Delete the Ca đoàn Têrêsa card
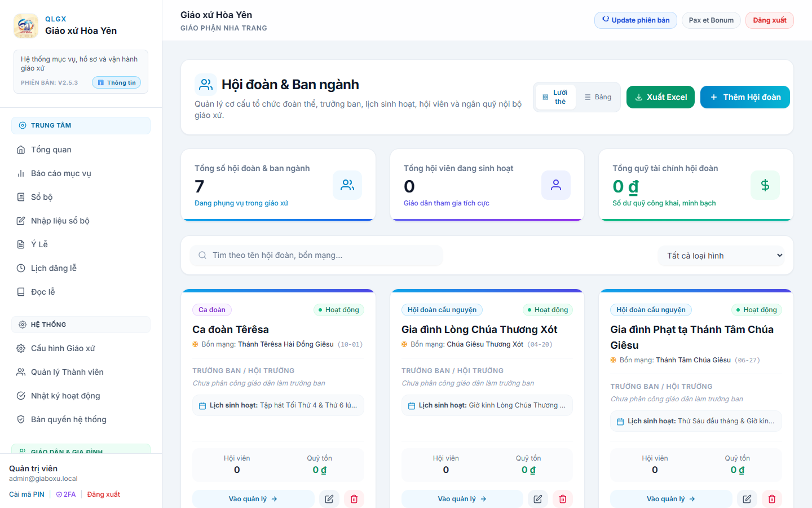This screenshot has width=812, height=508. pos(354,499)
